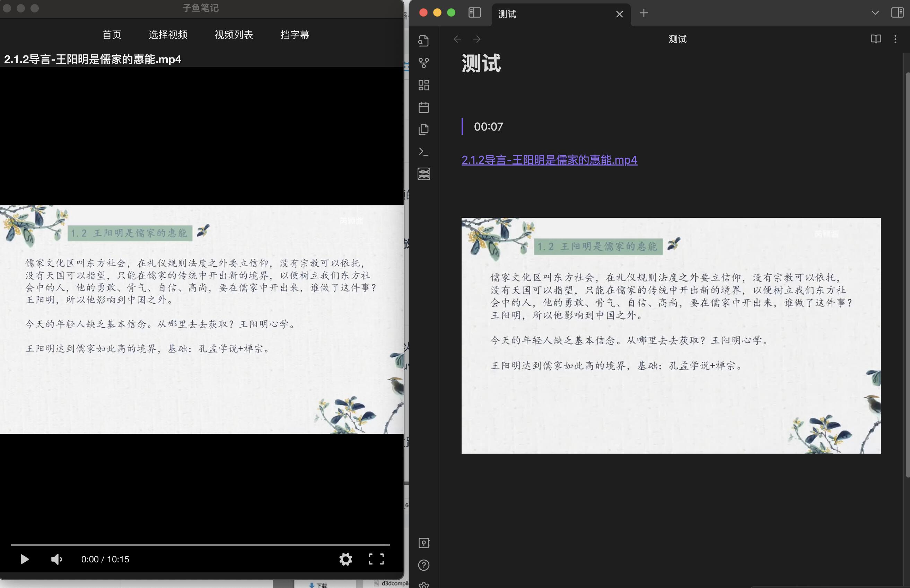Go to 视频列表 in top navigation
910x588 pixels.
234,35
